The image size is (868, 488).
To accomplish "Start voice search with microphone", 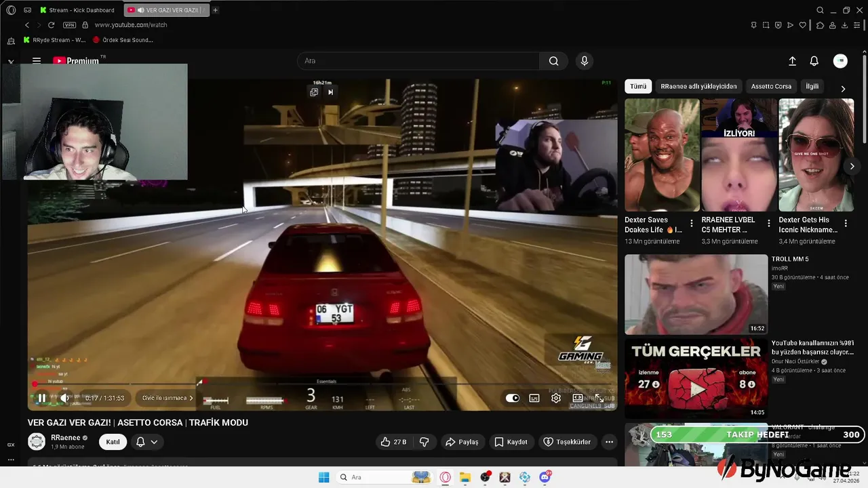I will coord(585,61).
